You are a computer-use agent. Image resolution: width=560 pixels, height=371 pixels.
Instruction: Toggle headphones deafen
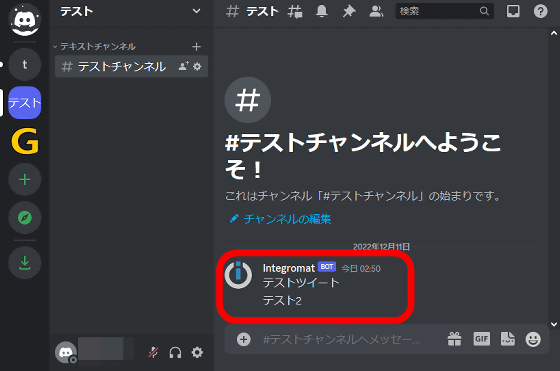click(175, 352)
